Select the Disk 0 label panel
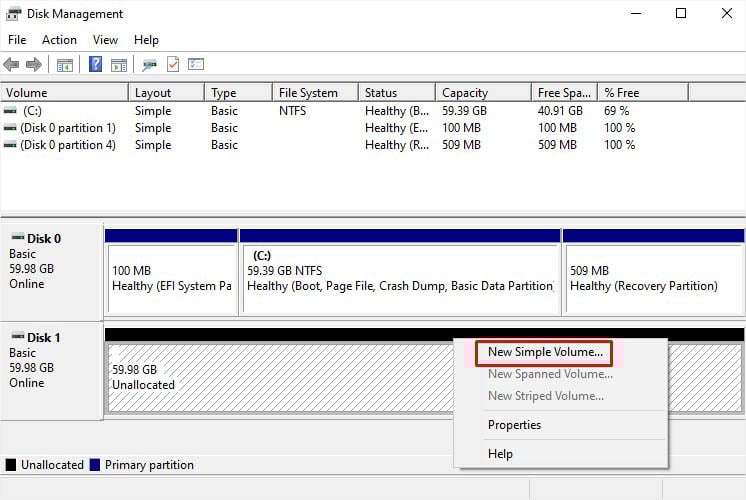This screenshot has height=500, width=746. click(x=52, y=272)
